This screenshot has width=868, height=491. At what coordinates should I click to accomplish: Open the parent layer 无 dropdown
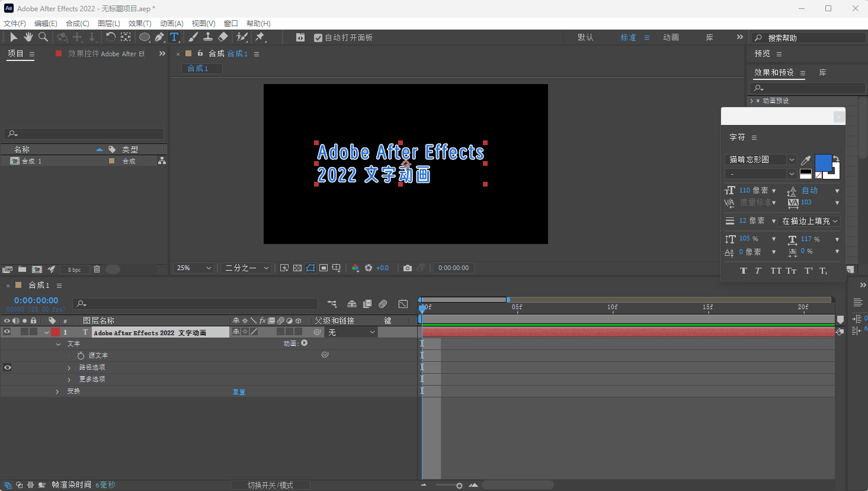point(352,332)
